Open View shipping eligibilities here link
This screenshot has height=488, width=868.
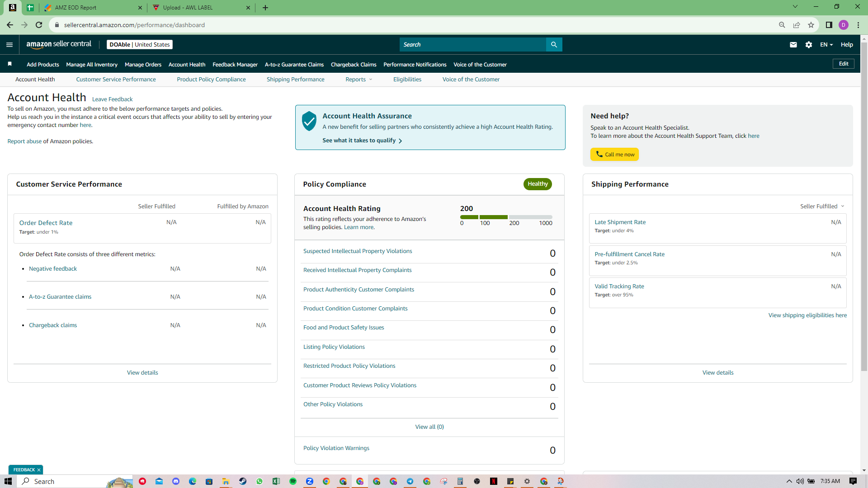807,315
